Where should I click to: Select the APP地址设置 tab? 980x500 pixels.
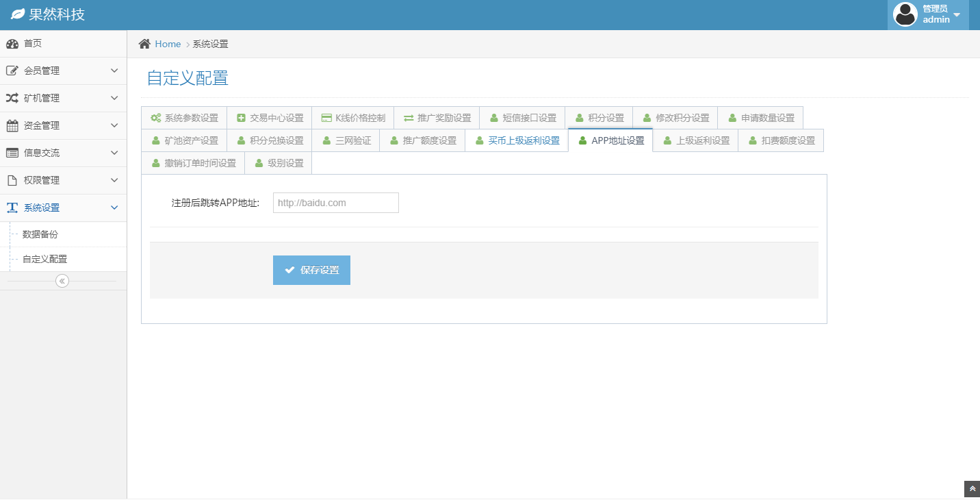[610, 140]
